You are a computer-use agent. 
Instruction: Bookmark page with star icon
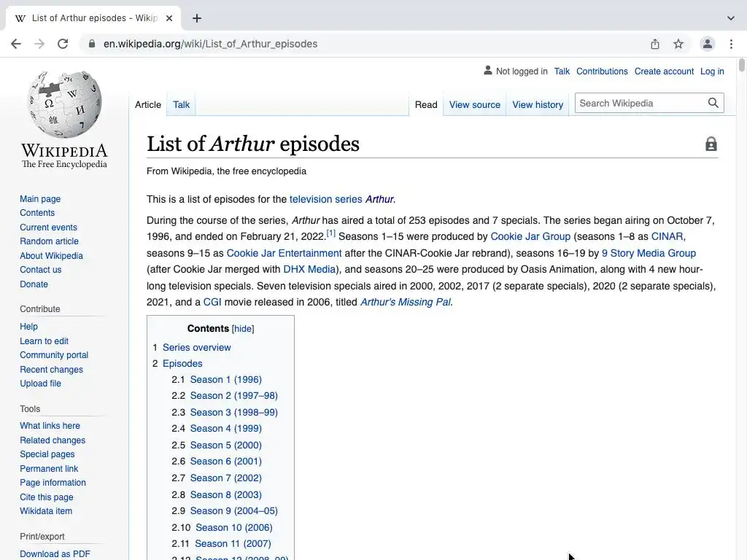[x=678, y=44]
